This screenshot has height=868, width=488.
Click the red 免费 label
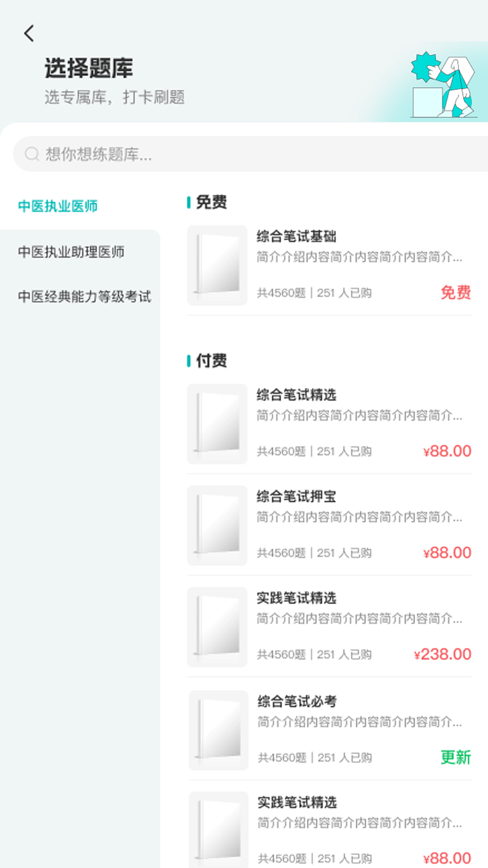click(x=455, y=292)
